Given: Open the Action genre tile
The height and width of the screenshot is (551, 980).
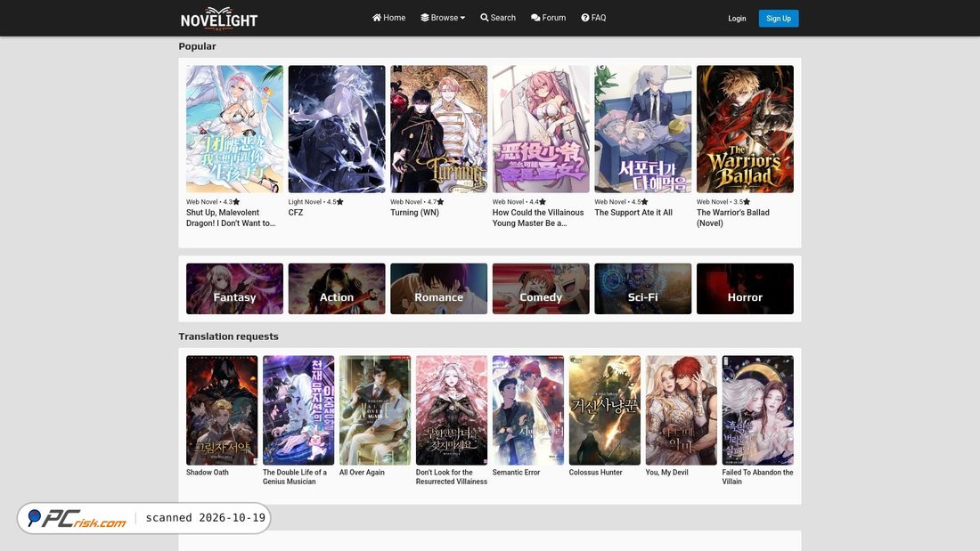Looking at the screenshot, I should point(336,288).
